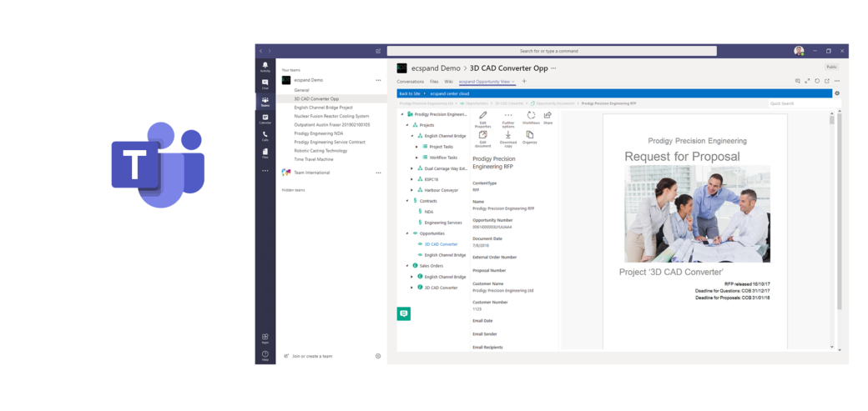The width and height of the screenshot is (868, 411).
Task: Open the NDA contract tree item
Action: (x=429, y=211)
